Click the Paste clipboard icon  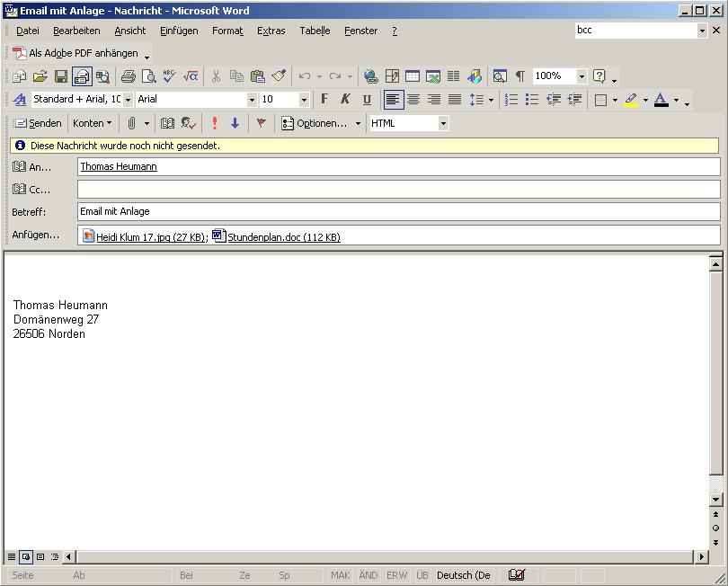(x=257, y=76)
